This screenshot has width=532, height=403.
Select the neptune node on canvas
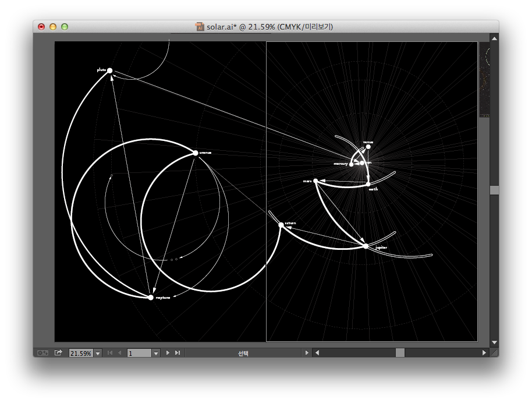[151, 298]
